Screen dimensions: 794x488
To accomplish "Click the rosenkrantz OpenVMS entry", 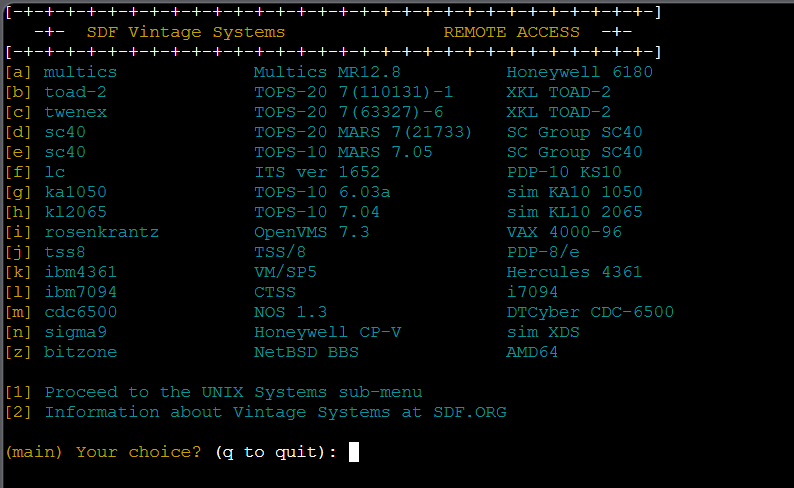I will pos(101,232).
